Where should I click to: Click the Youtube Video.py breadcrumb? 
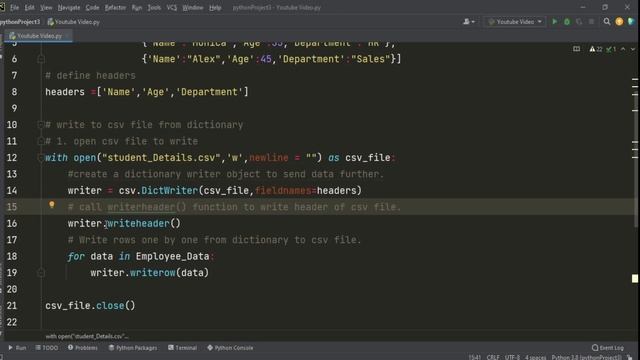tap(74, 22)
